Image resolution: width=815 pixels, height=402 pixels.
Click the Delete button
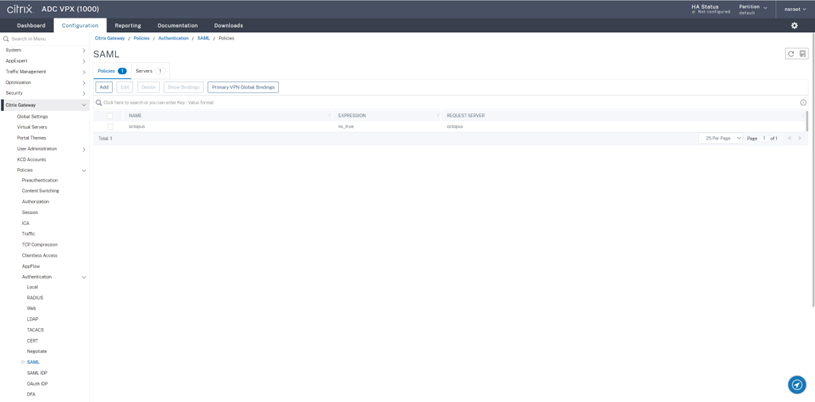[x=149, y=87]
